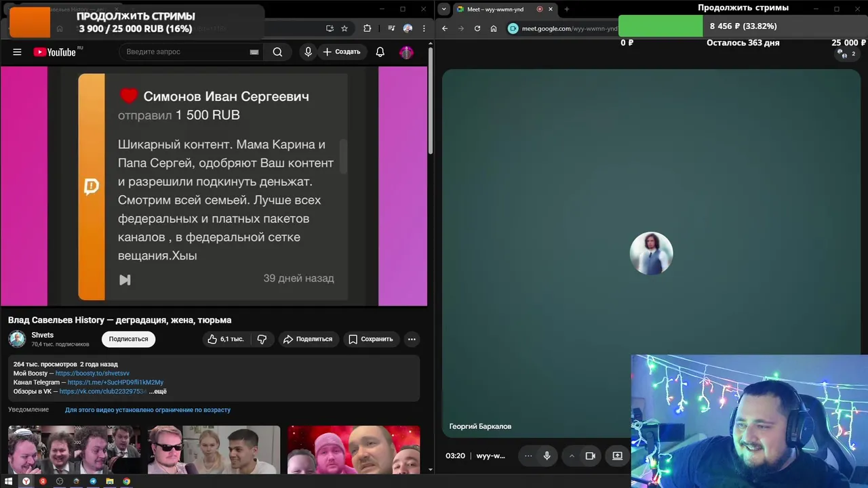Open the third thumbnail with red background
Screen dimensions: 868x488
(353, 450)
